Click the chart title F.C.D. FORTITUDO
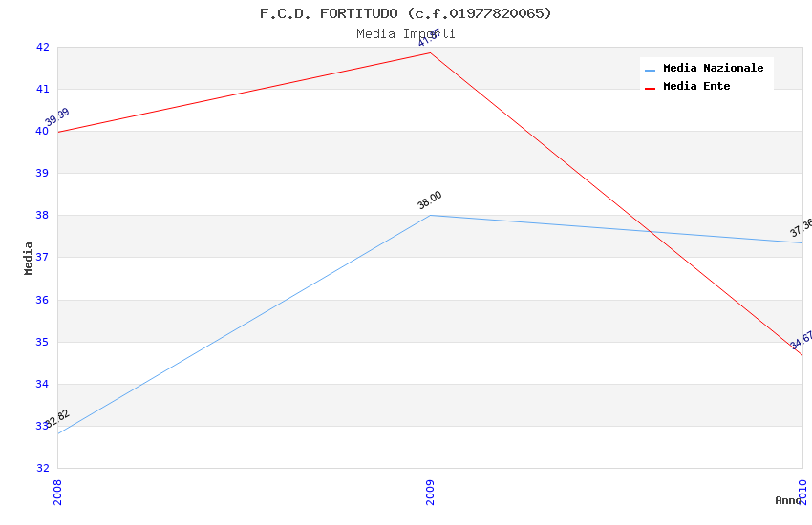 [x=406, y=13]
